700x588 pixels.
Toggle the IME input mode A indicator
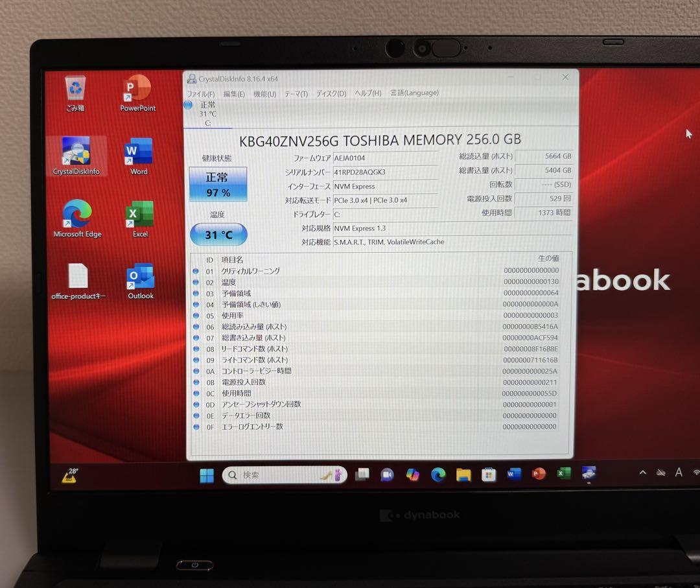pos(679,472)
